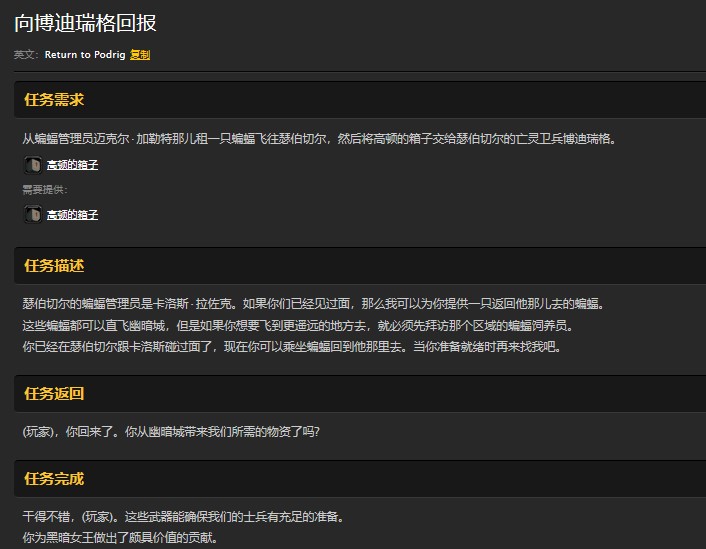Viewport: 706px width, 549px height.
Task: Click the completion line mentioning 黑暗女王
Action: (x=119, y=539)
